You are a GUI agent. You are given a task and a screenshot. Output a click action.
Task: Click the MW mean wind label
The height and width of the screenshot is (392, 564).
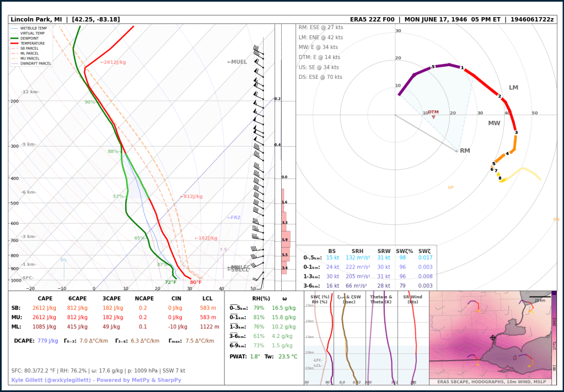493,123
